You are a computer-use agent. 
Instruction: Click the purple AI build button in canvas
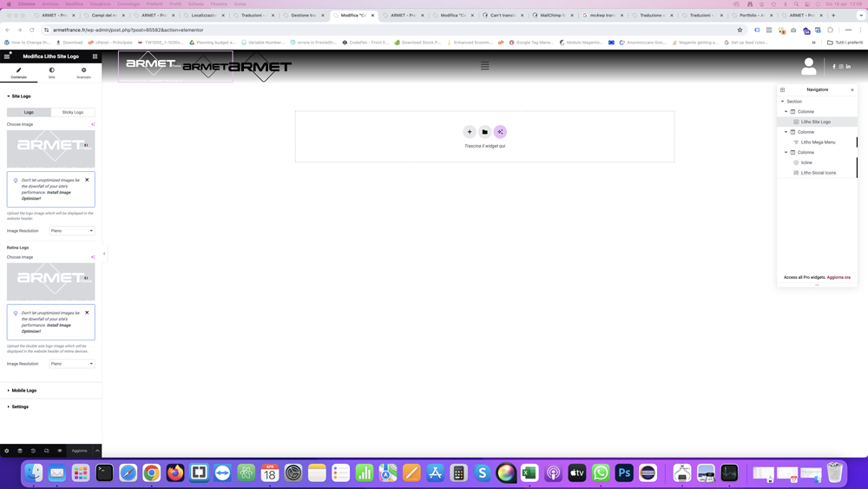pos(500,132)
